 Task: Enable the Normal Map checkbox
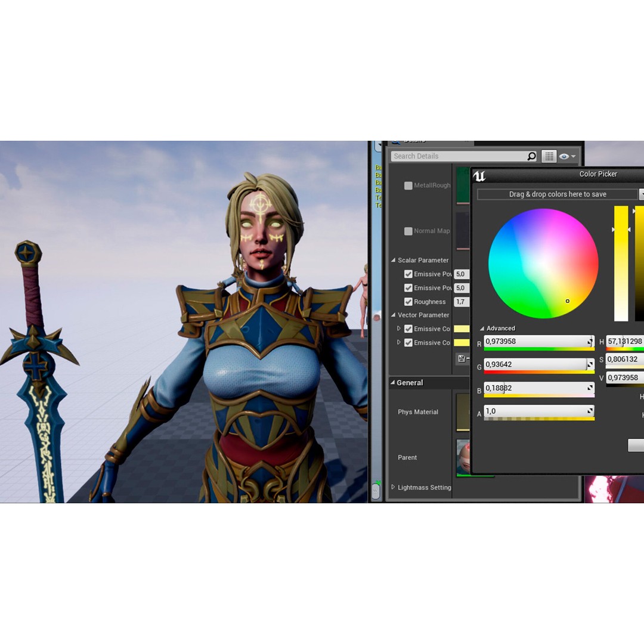408,231
